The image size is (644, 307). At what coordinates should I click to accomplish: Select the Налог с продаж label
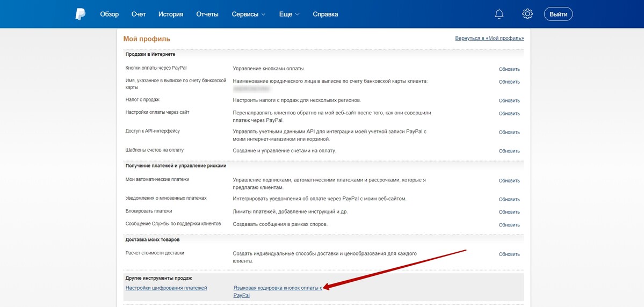[142, 99]
